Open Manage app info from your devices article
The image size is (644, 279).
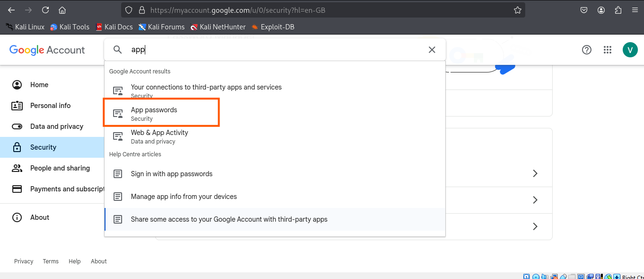pos(275,197)
